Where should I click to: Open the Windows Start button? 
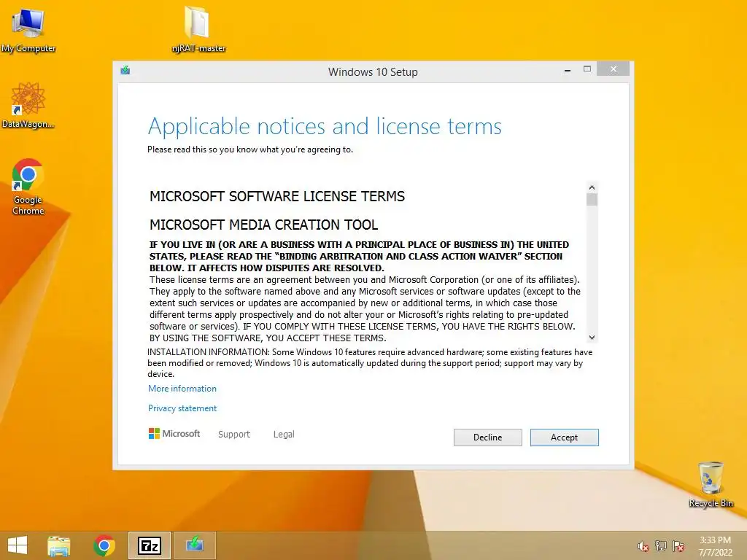18,545
